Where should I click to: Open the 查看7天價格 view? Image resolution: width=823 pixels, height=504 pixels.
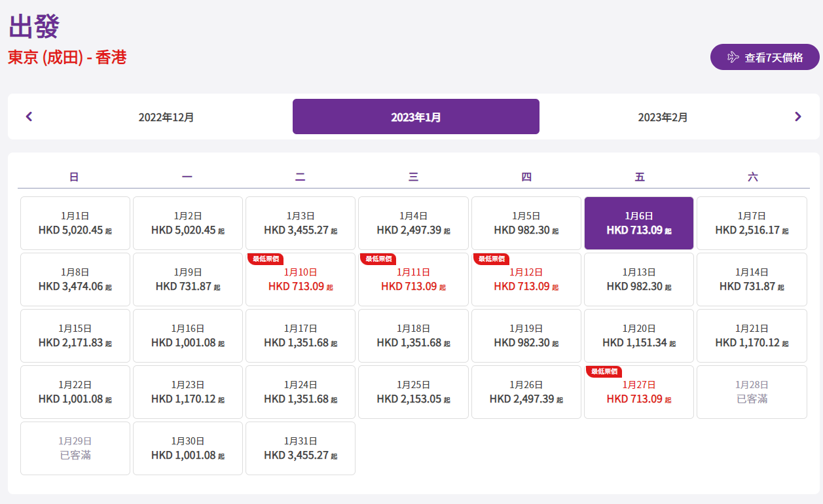[x=765, y=58]
